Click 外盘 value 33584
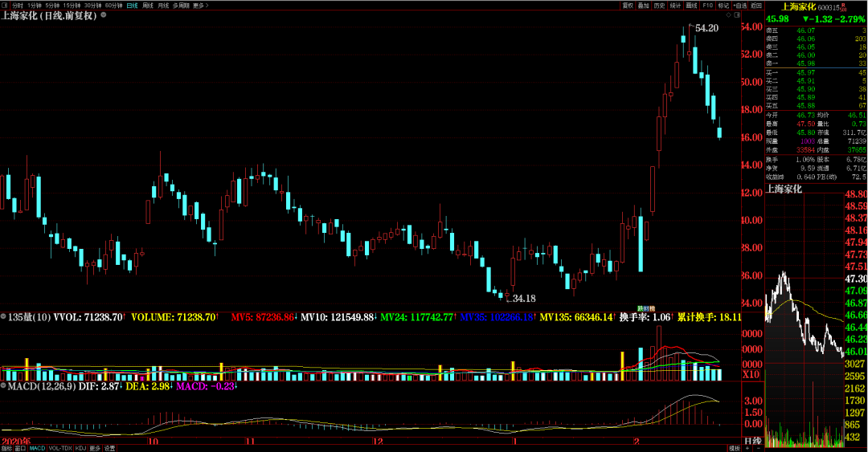 click(x=805, y=150)
